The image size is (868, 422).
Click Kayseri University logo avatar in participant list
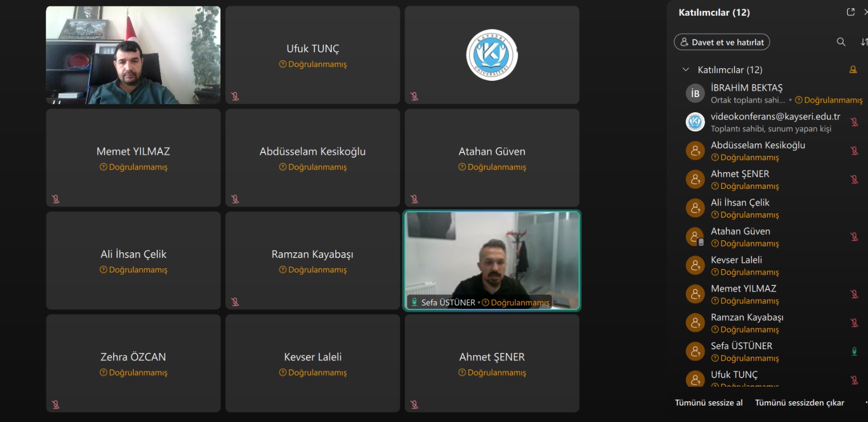[x=695, y=122]
